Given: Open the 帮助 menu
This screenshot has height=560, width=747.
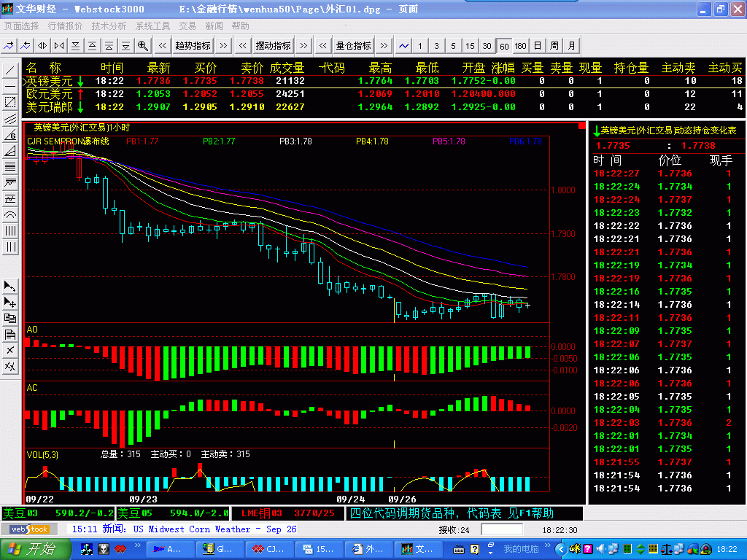Looking at the screenshot, I should click(241, 26).
